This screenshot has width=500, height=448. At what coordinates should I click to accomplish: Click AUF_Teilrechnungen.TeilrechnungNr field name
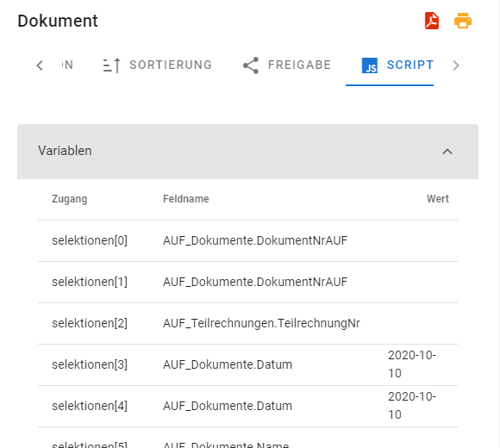(x=261, y=323)
